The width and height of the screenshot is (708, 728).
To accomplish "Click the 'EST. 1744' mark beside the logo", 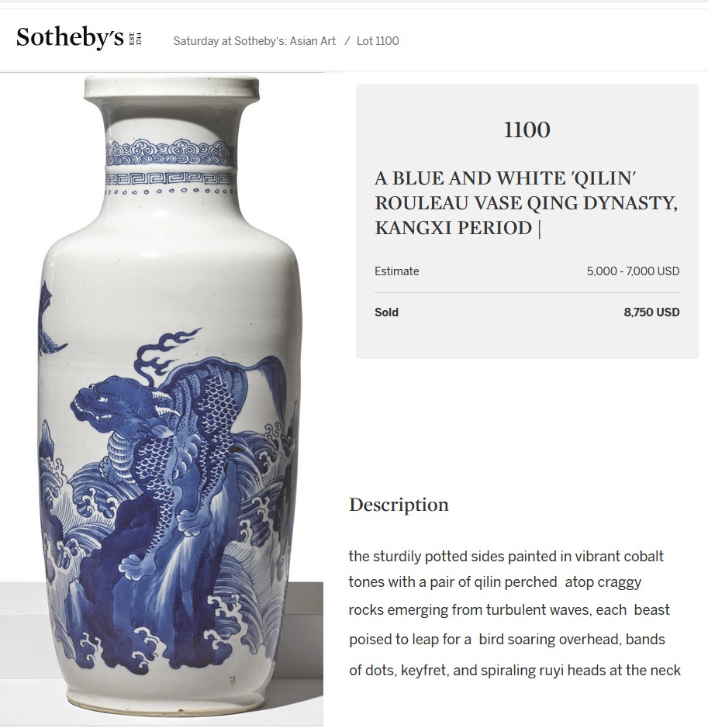I will (135, 39).
